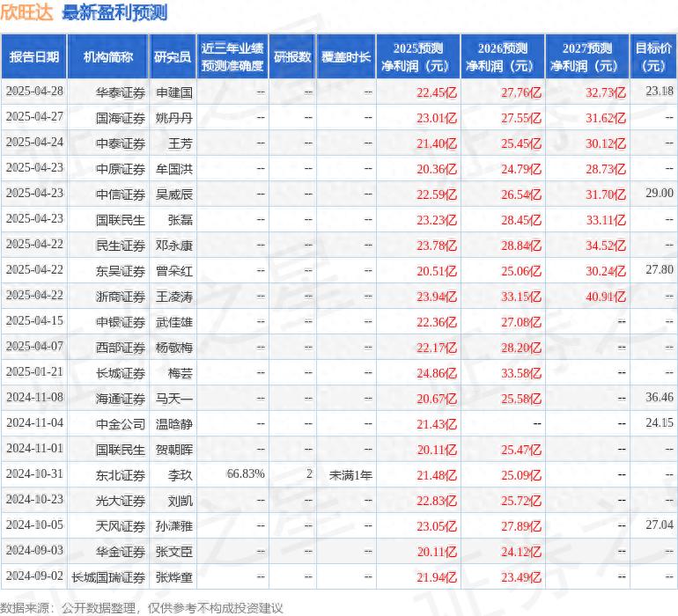Viewport: 678px width, 616px height.
Task: Click researcher name 刘凯
Action: 181,501
